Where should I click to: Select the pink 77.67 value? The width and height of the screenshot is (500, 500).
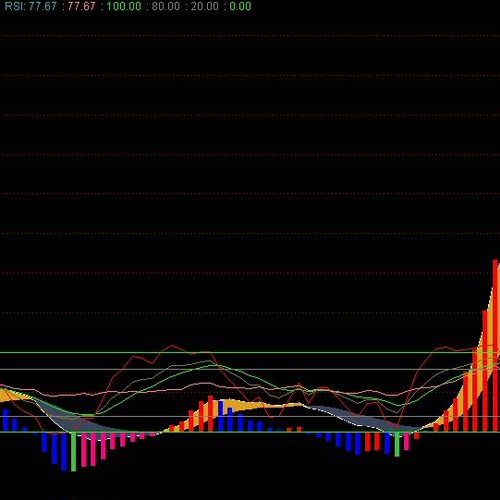[82, 6]
